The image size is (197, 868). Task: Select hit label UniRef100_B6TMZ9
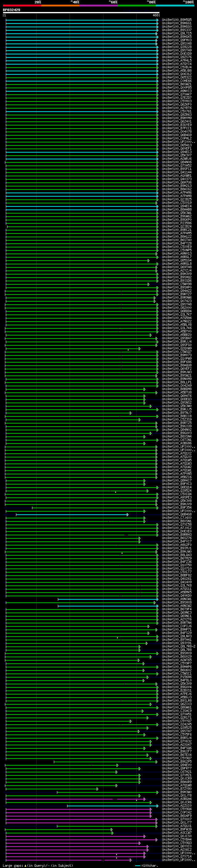177,558
